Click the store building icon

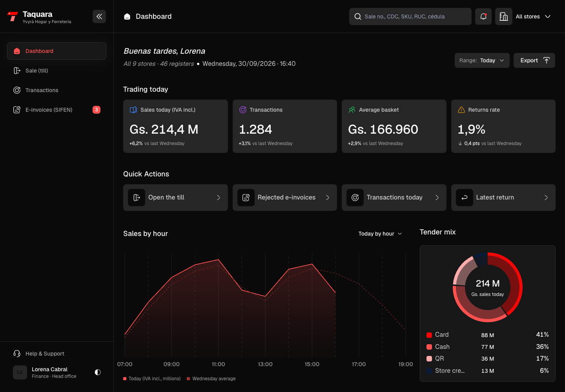click(x=504, y=16)
